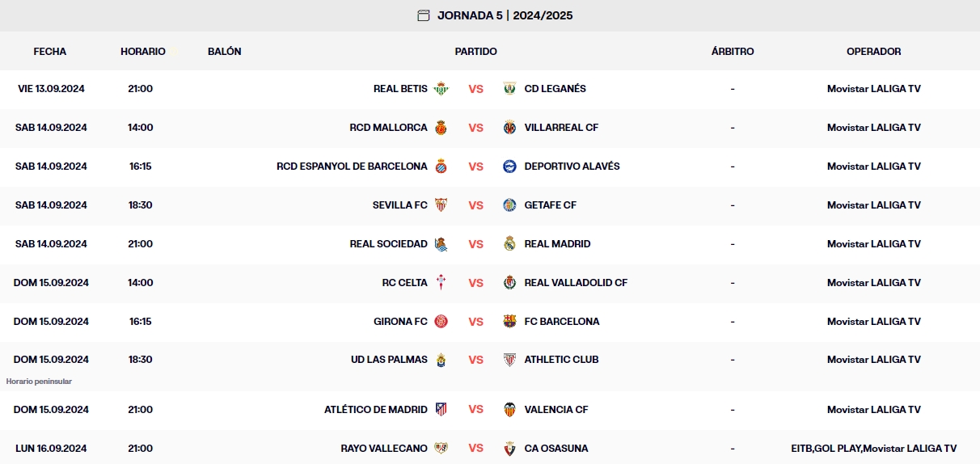
Task: Click the Getafe CF club crest
Action: [509, 205]
